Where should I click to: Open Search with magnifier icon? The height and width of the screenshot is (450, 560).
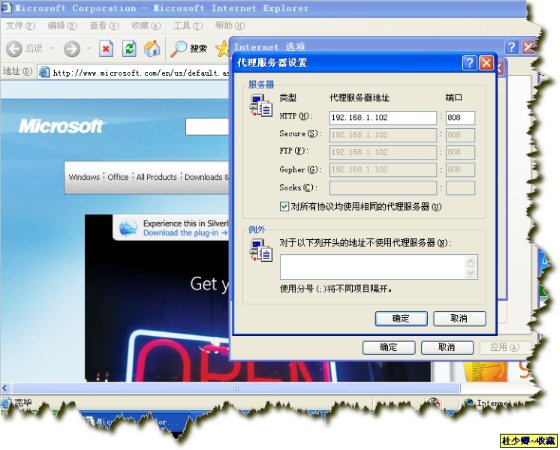(x=178, y=49)
